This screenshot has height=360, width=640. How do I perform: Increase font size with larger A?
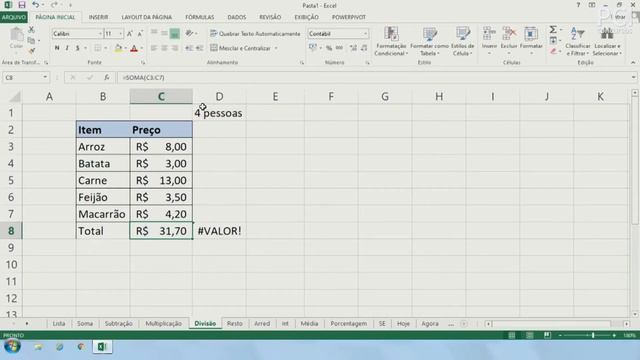pyautogui.click(x=129, y=34)
